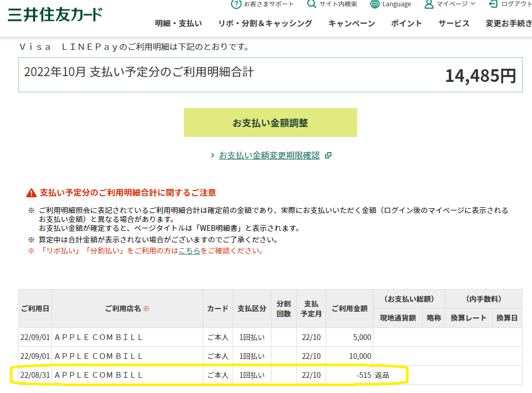Image resolution: width=532 pixels, height=393 pixels.
Task: Click the カード column header
Action: 218,309
